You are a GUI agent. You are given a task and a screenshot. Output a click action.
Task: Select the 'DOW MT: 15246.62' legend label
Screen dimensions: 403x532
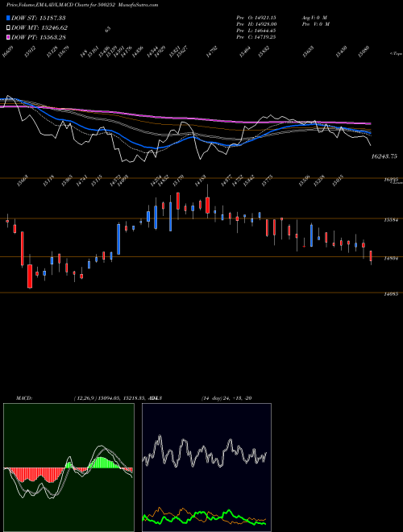39,27
